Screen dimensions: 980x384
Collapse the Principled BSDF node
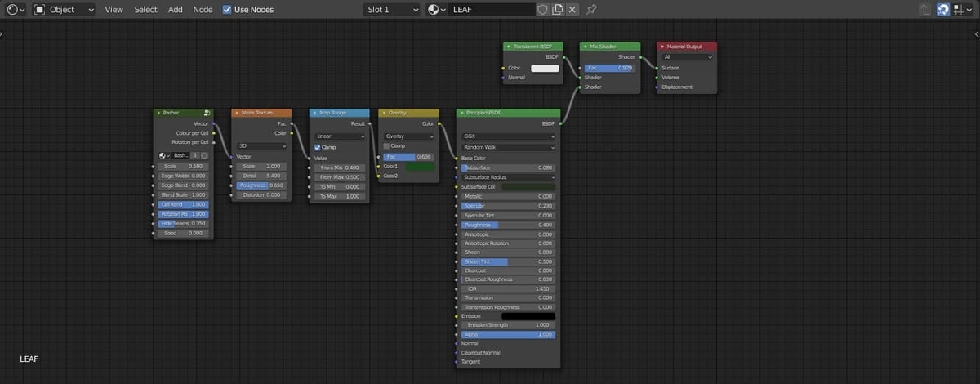461,113
